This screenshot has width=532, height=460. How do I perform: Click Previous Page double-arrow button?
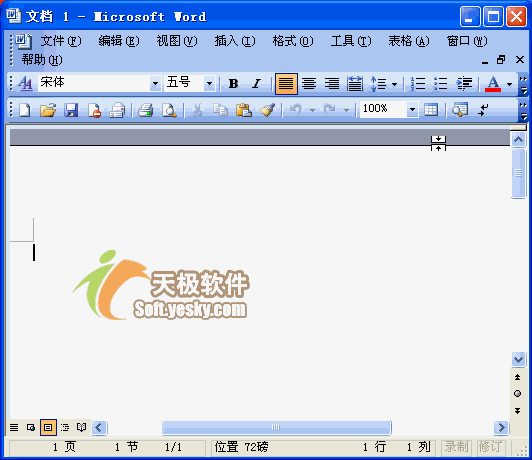point(517,377)
